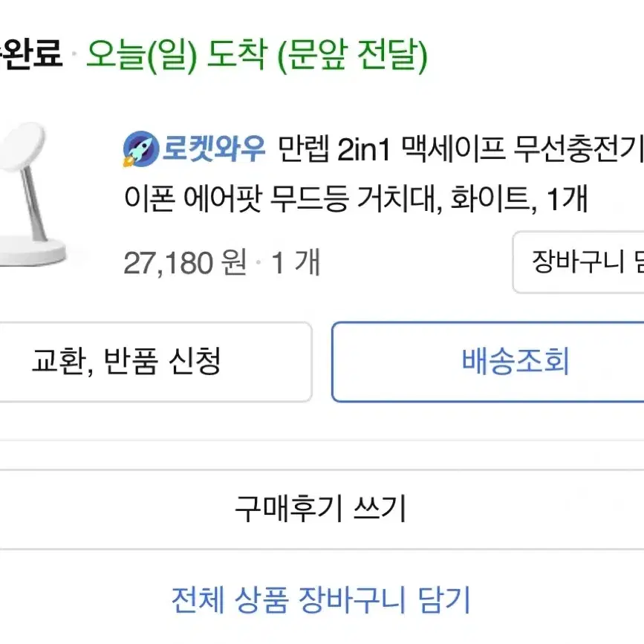Track delivery using 배송조회 button
Image resolution: width=644 pixels, height=644 pixels.
(488, 362)
